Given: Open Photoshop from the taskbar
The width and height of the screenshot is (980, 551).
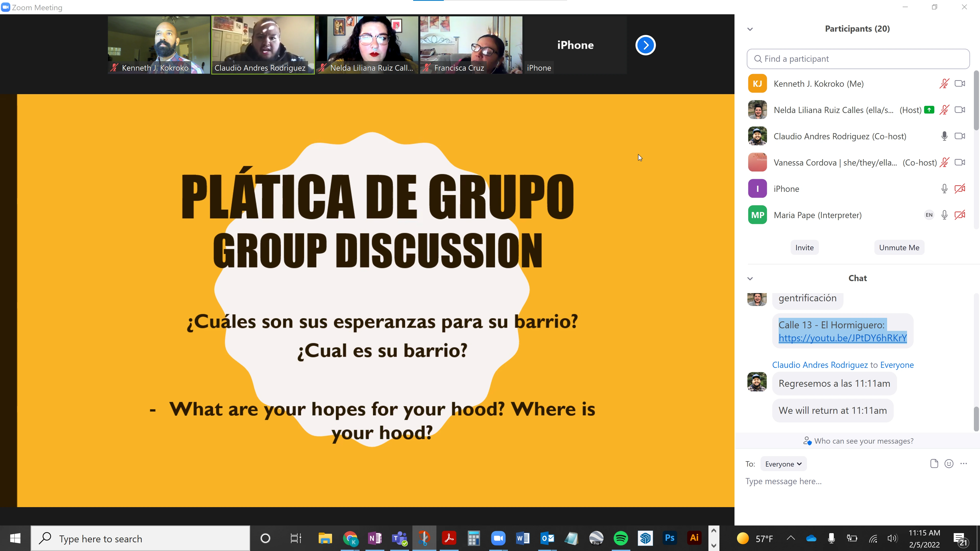Looking at the screenshot, I should pos(670,538).
